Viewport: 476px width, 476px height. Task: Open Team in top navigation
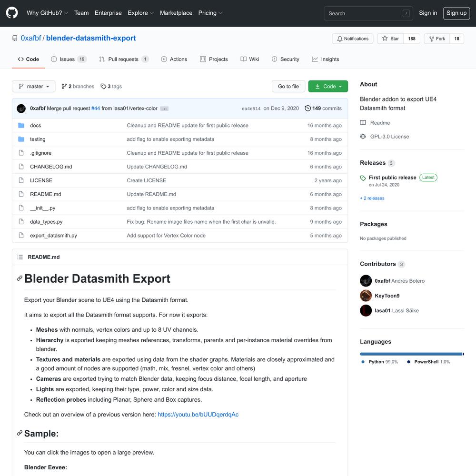click(x=81, y=13)
